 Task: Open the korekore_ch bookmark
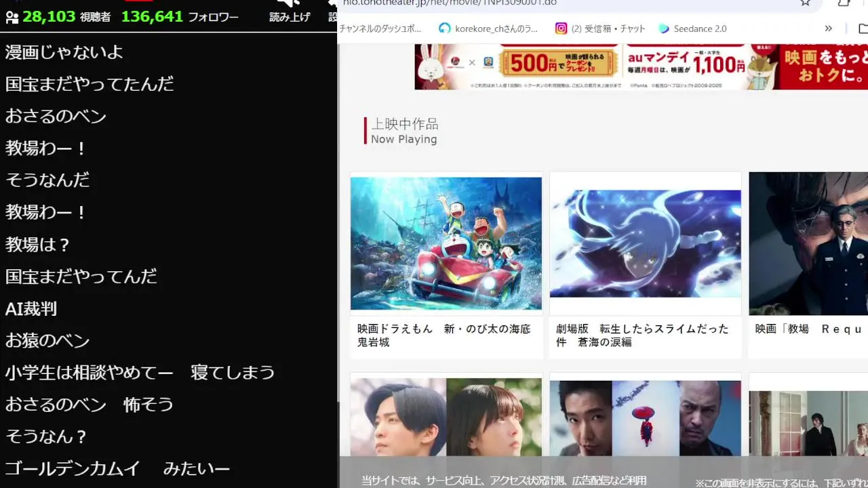click(x=488, y=28)
